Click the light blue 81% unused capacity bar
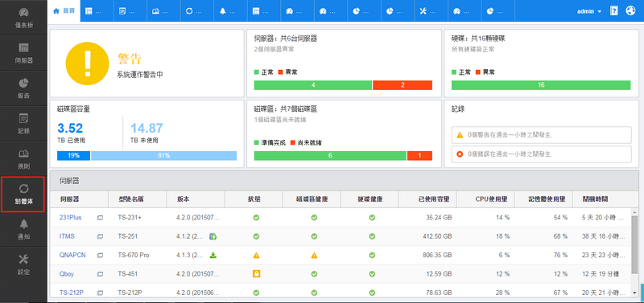Image resolution: width=644 pixels, height=303 pixels. 164,156
